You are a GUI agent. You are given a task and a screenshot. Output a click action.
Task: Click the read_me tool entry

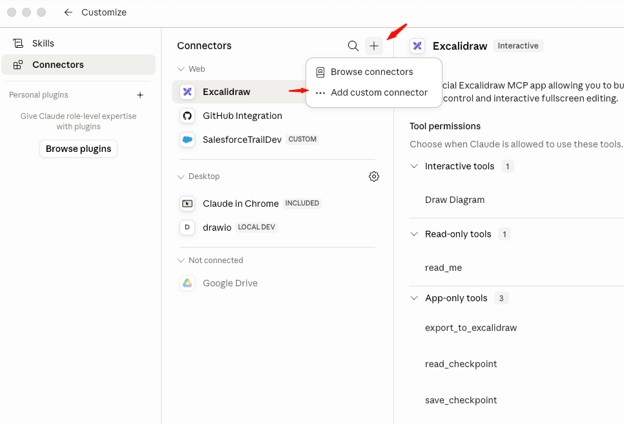tap(443, 268)
